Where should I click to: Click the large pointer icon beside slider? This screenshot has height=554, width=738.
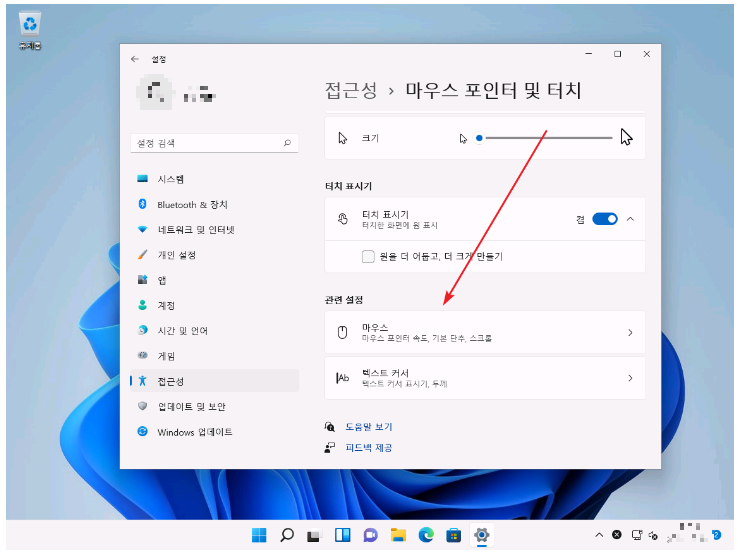point(626,137)
